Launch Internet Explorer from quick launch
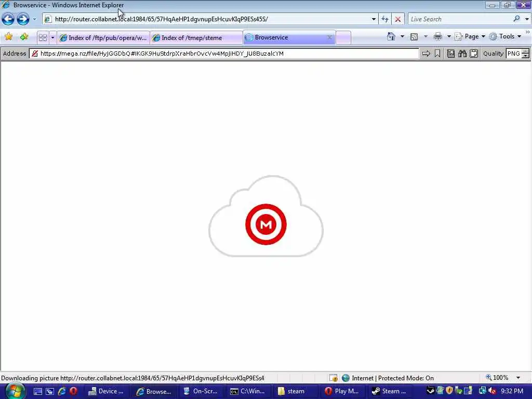 pos(62,392)
